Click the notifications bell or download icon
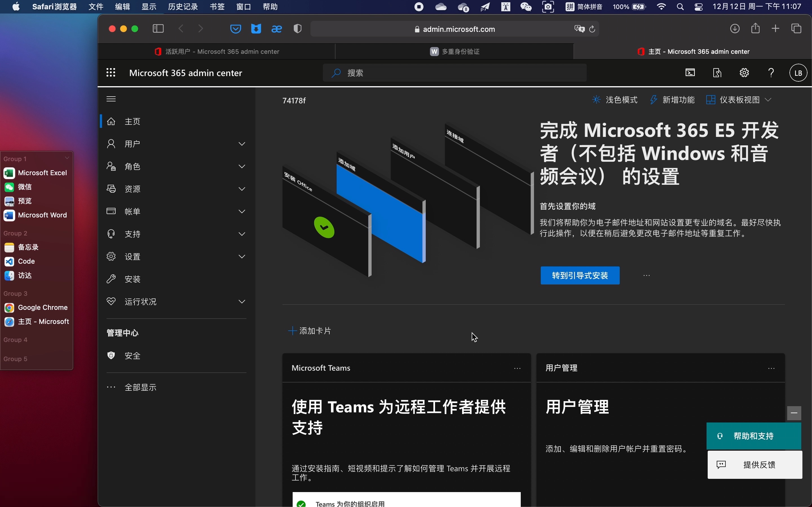The image size is (812, 507). pyautogui.click(x=735, y=29)
